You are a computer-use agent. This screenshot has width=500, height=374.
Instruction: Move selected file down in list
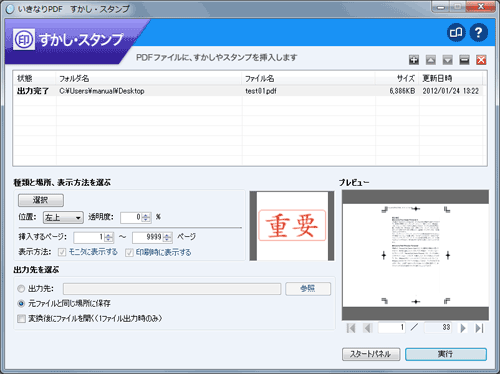(x=447, y=60)
